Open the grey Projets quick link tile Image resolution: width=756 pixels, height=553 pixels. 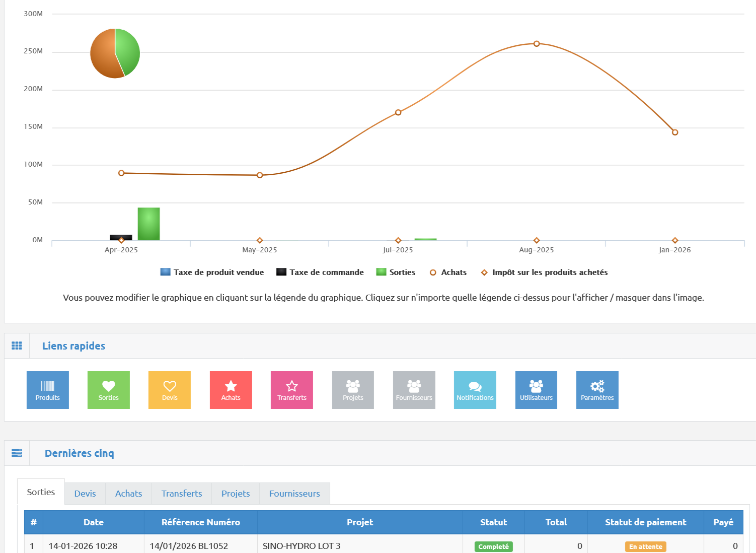pyautogui.click(x=353, y=390)
